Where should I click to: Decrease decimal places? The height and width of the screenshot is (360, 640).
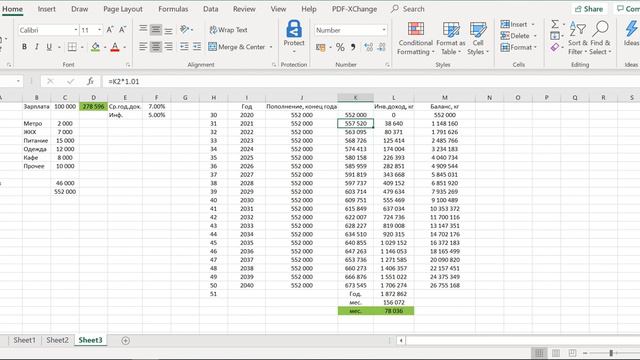click(382, 47)
